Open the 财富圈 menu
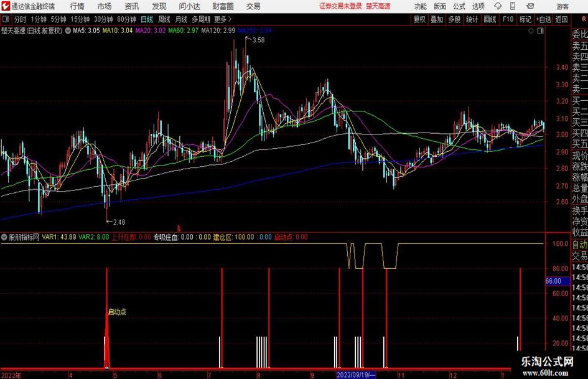 223,6
